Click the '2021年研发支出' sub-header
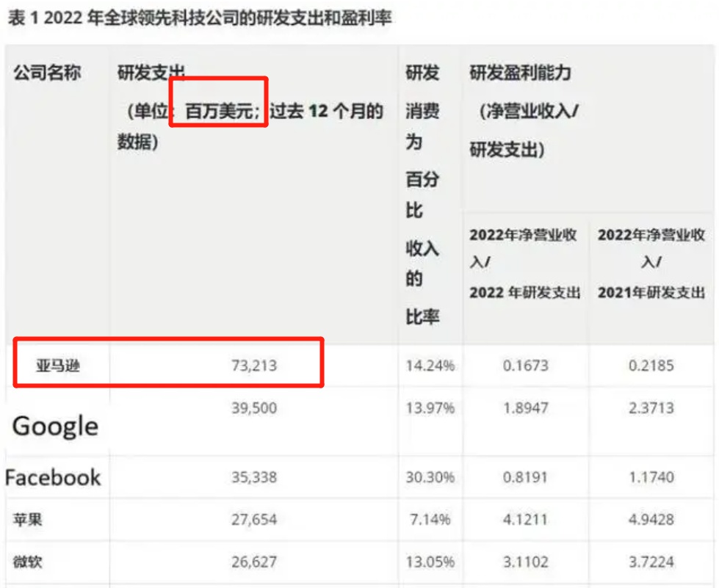This screenshot has width=719, height=588. point(651,292)
